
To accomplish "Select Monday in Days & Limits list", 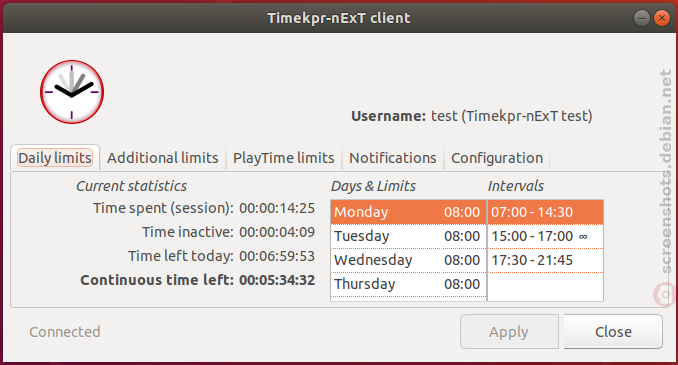I will coord(408,212).
